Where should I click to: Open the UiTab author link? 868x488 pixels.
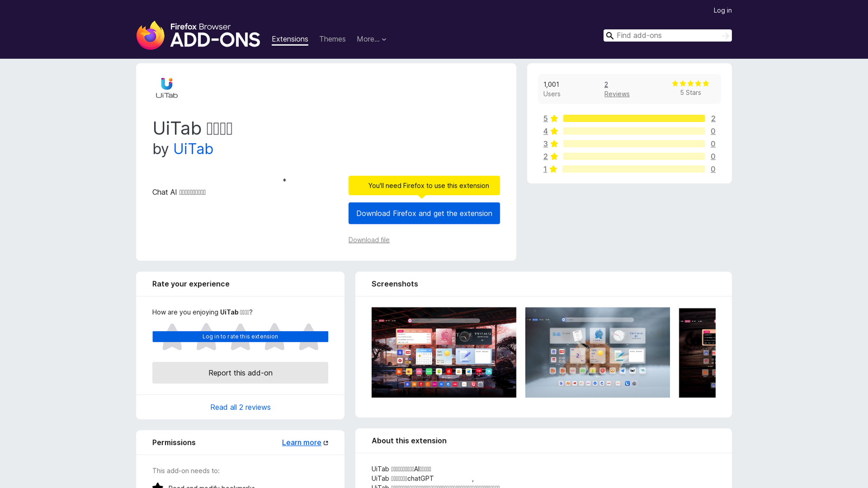[193, 149]
